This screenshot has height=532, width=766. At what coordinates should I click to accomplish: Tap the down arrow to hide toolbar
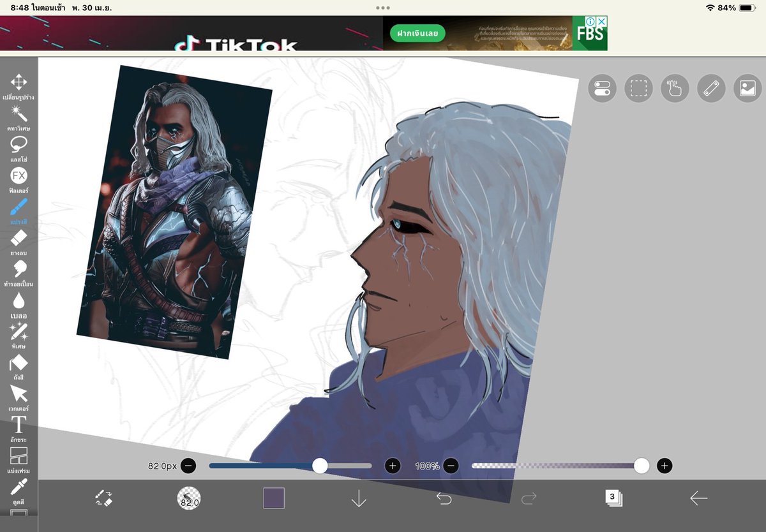(359, 498)
